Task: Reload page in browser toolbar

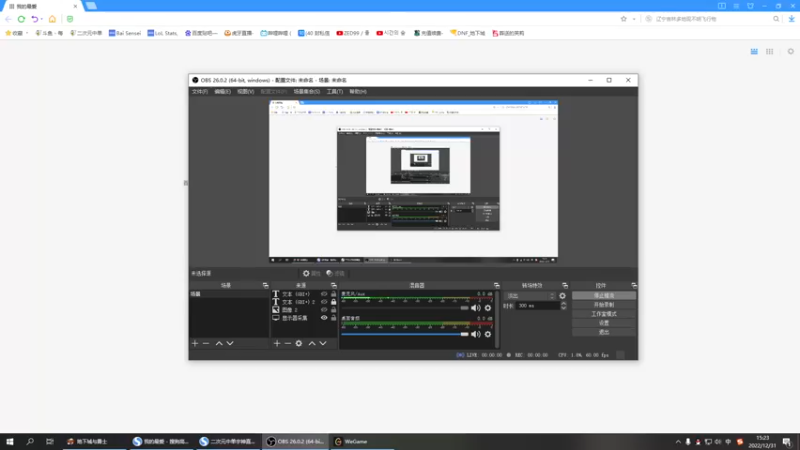Action: click(21, 19)
